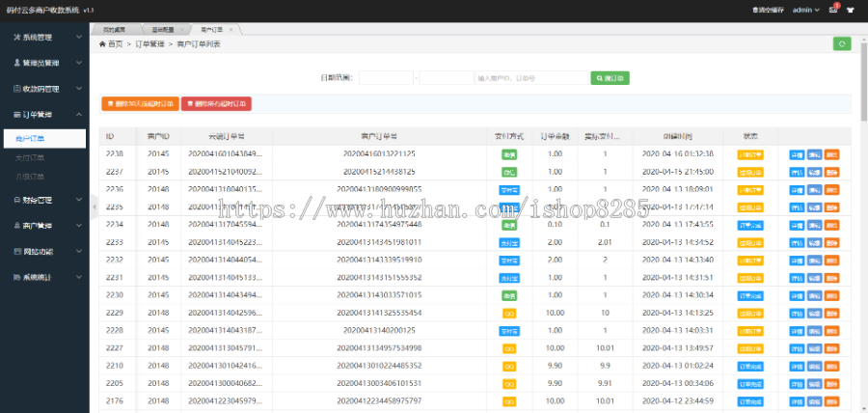Click the status badge in row 2234
Screen dimensions: 868x413
pos(750,226)
